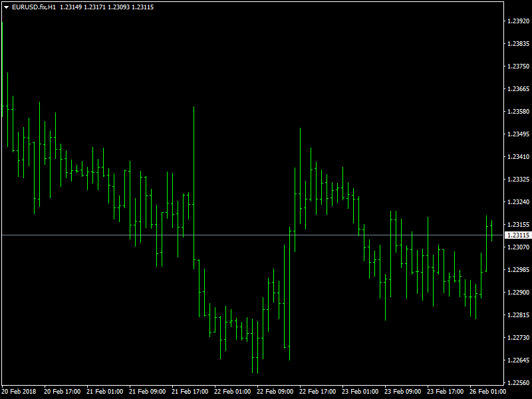Viewport: 532px width, 399px height.
Task: Click the horizontal bid price line
Action: point(253,235)
